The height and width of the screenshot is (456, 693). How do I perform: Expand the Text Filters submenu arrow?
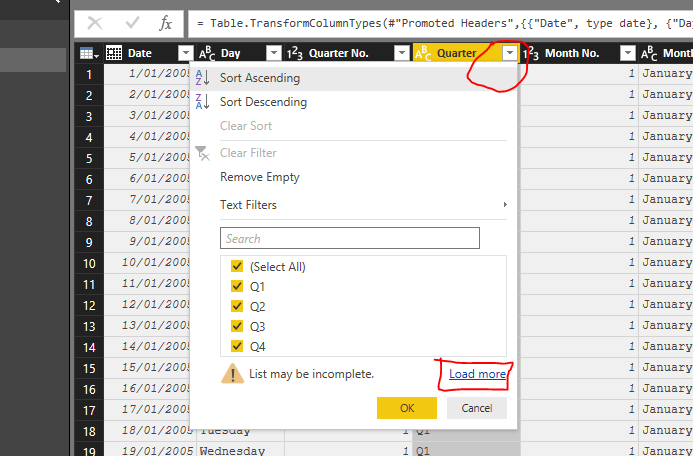tap(505, 205)
